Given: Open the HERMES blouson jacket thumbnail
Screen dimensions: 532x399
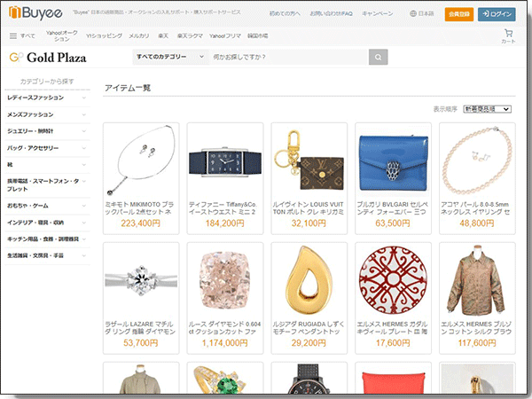Looking at the screenshot, I should tap(477, 280).
